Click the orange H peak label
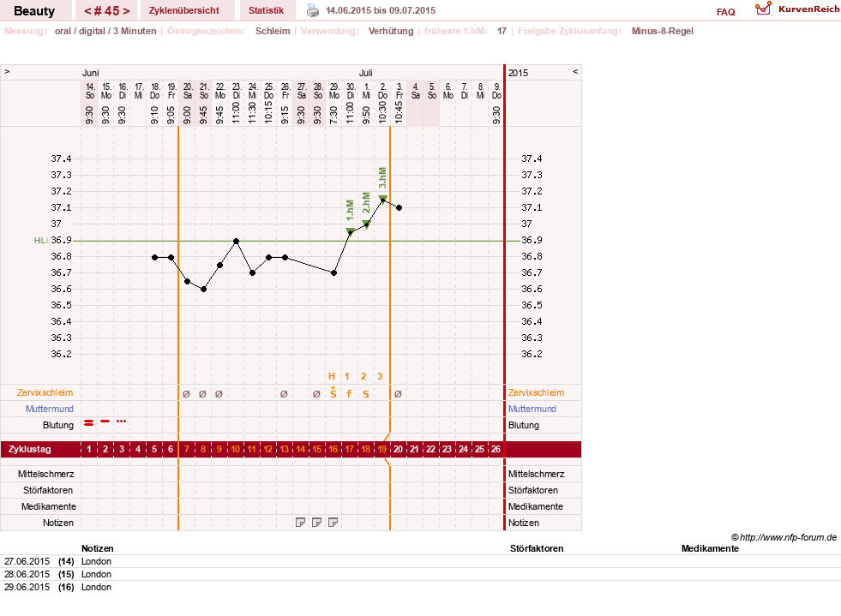This screenshot has height=616, width=841. coord(332,376)
